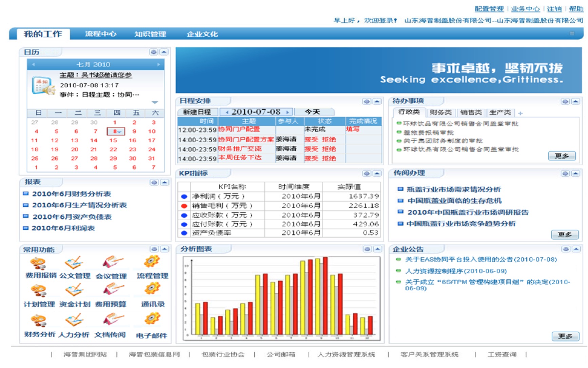Open the 2010年6月财务分析表 report link

[72, 194]
